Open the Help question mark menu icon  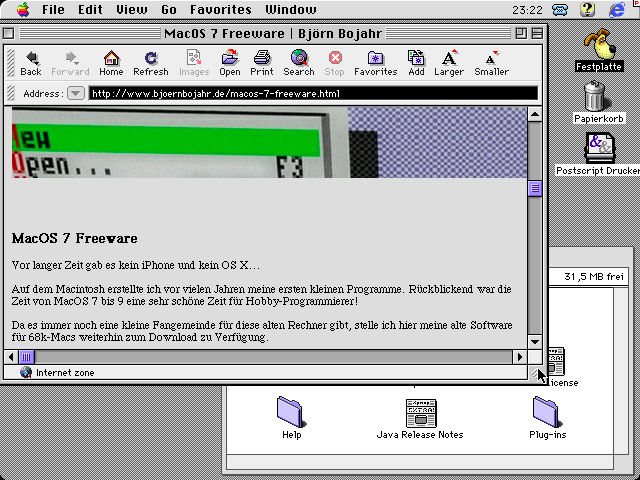pyautogui.click(x=587, y=9)
